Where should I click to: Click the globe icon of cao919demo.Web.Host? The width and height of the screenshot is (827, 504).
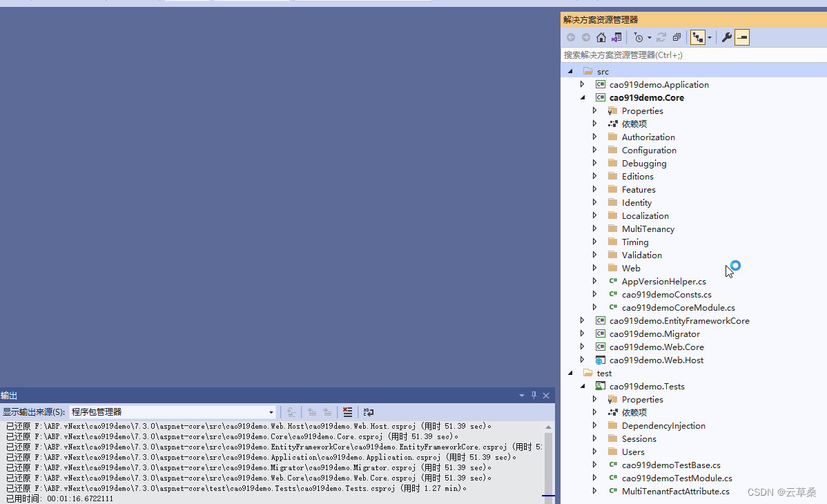point(600,360)
